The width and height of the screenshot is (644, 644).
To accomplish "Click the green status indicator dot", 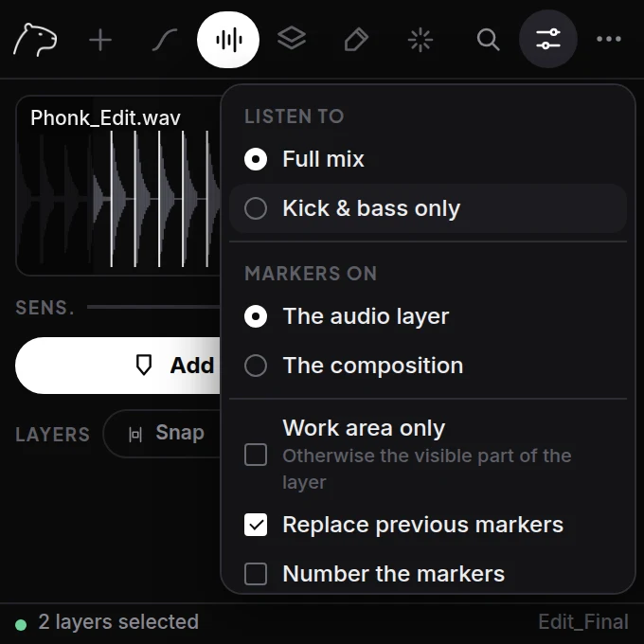I will point(21,625).
